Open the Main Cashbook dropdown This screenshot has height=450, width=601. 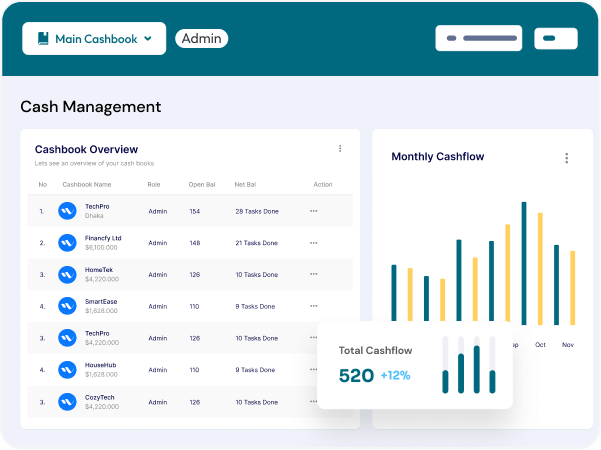(148, 39)
